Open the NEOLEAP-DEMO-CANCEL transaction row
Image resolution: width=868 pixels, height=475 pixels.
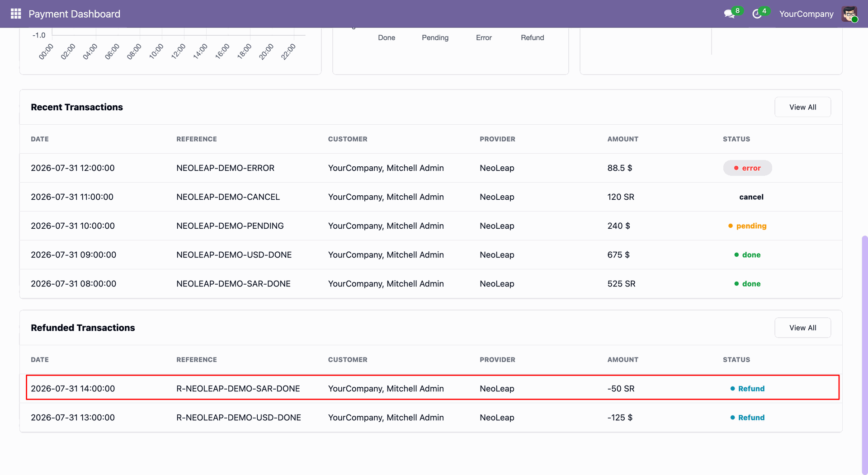430,197
